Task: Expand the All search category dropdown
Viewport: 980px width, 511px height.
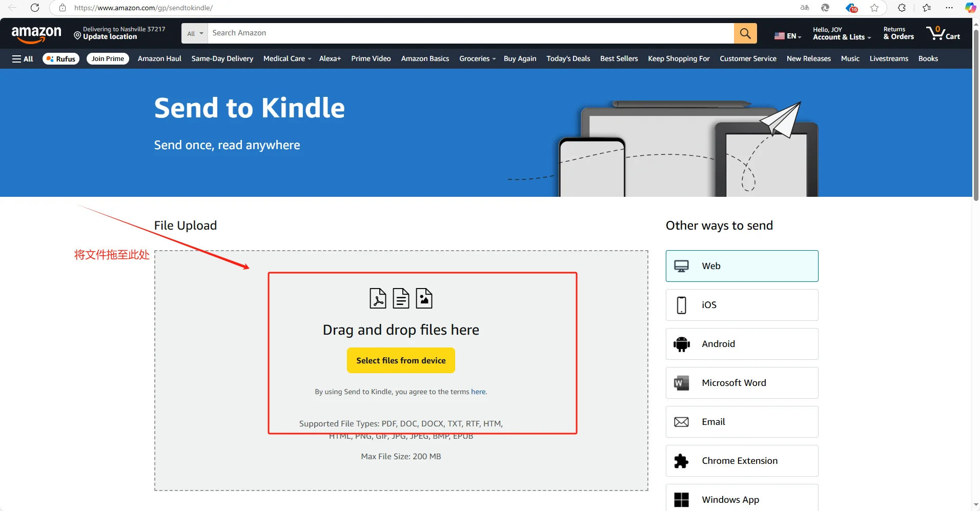Action: click(195, 33)
